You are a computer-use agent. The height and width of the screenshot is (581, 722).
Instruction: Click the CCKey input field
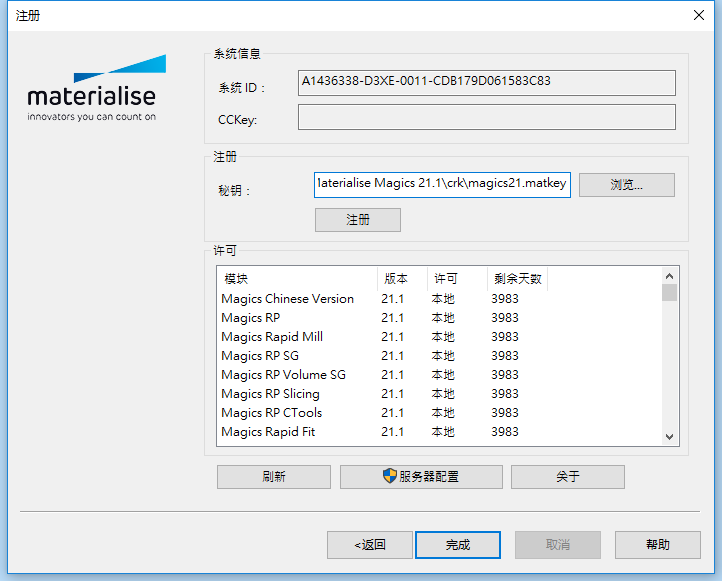coord(487,118)
